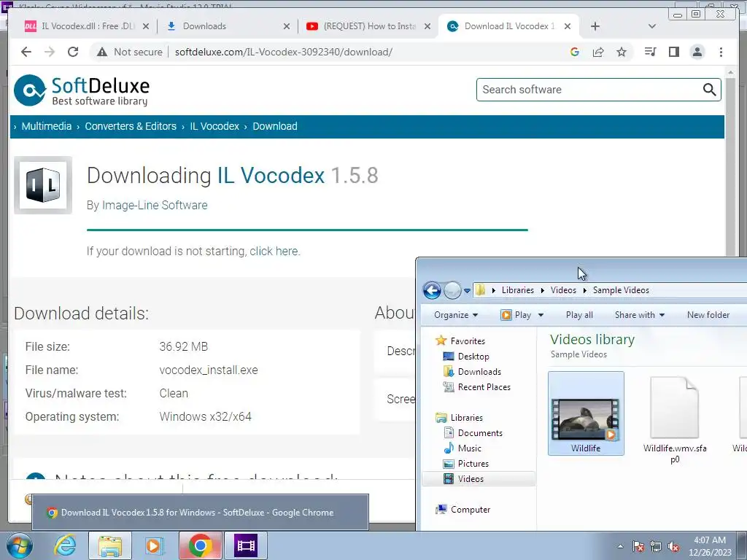
Task: Click search magnifier on SoftDeluxe
Action: (709, 90)
